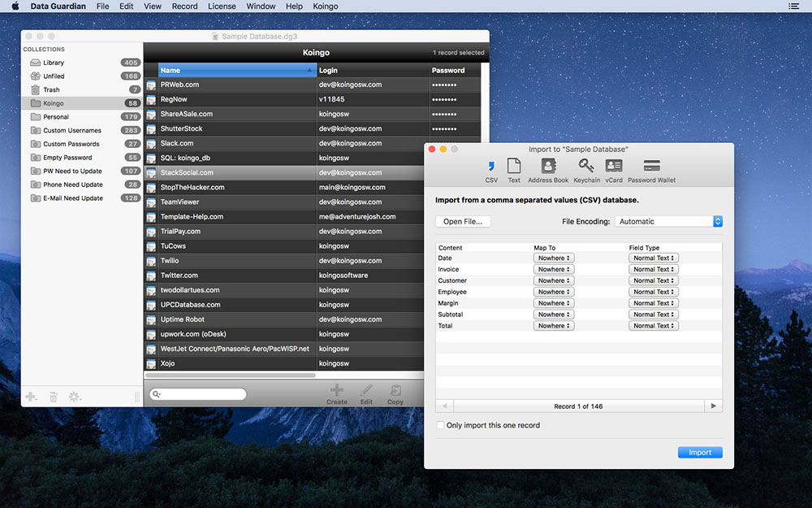Open the sidebar gear action menu

pos(75,397)
